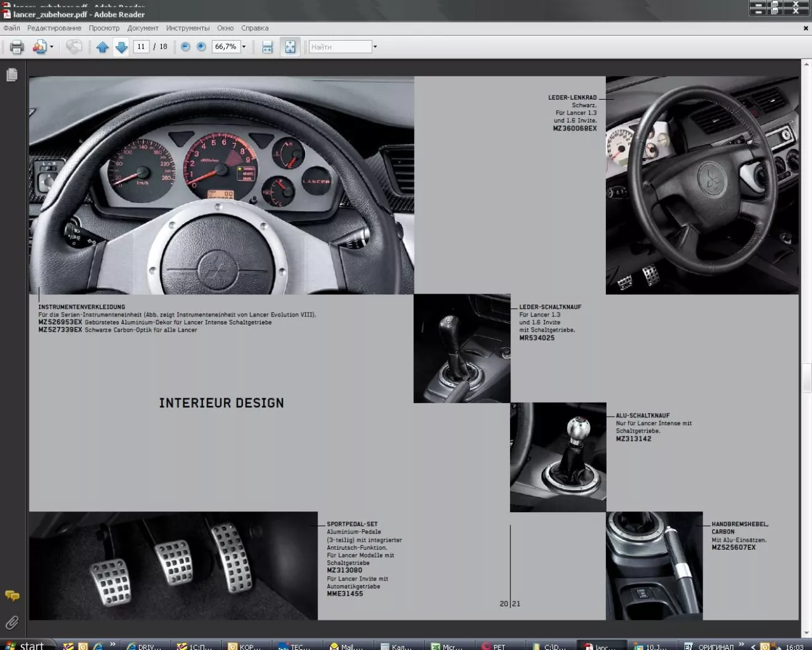Click the vertical scrollbar thumb
The image size is (812, 650).
point(806,378)
